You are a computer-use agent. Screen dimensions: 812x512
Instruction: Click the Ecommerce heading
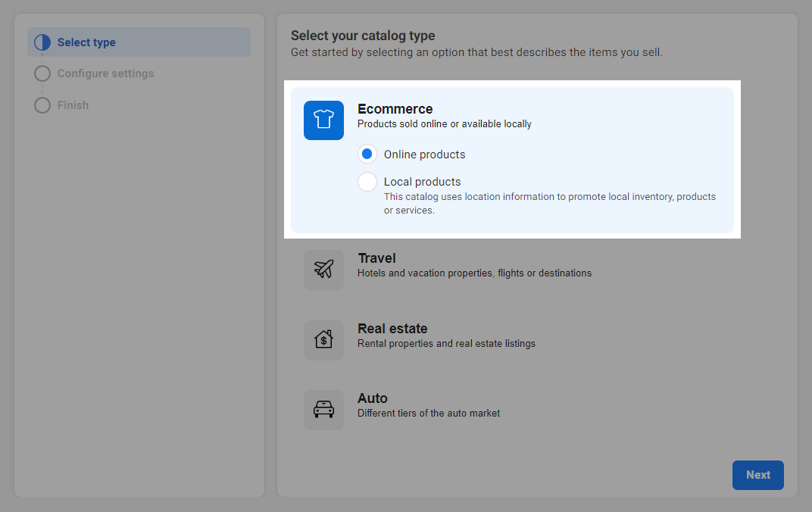[395, 109]
